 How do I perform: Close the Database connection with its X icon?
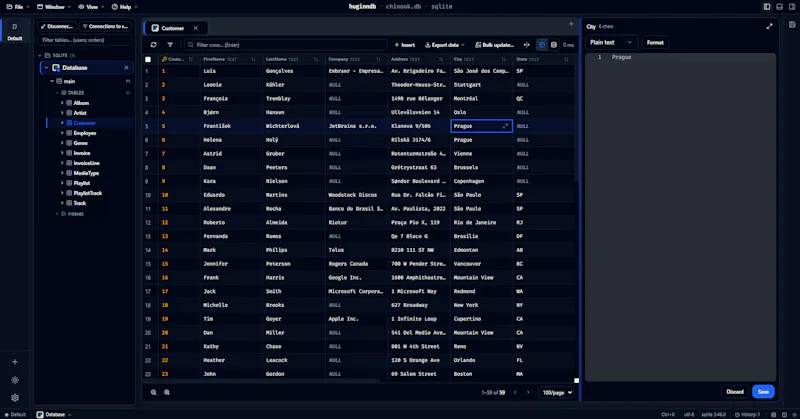(127, 67)
